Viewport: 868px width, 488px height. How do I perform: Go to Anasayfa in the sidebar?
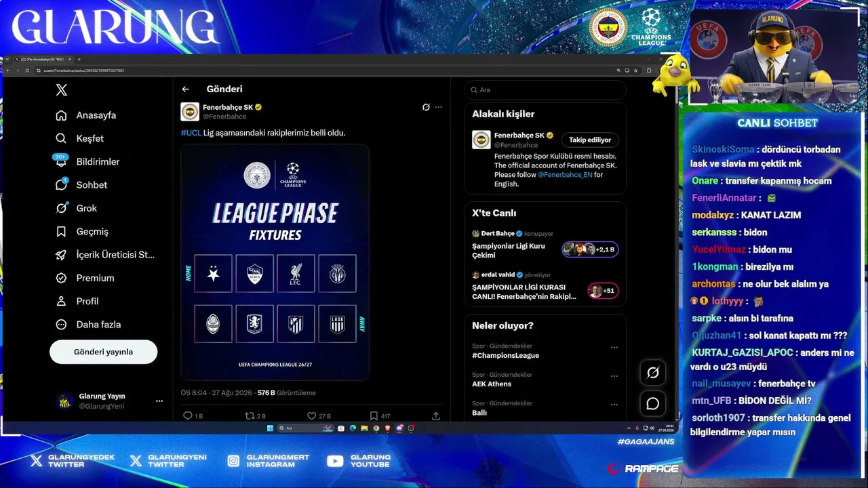96,115
